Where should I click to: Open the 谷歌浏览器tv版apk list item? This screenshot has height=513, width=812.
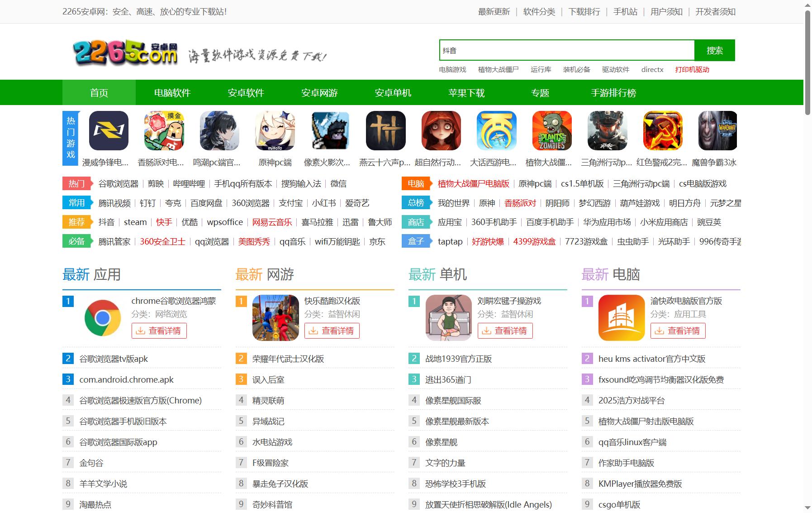114,359
